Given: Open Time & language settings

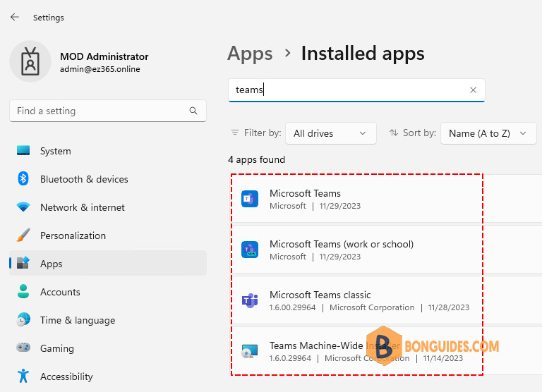Looking at the screenshot, I should tap(108, 320).
